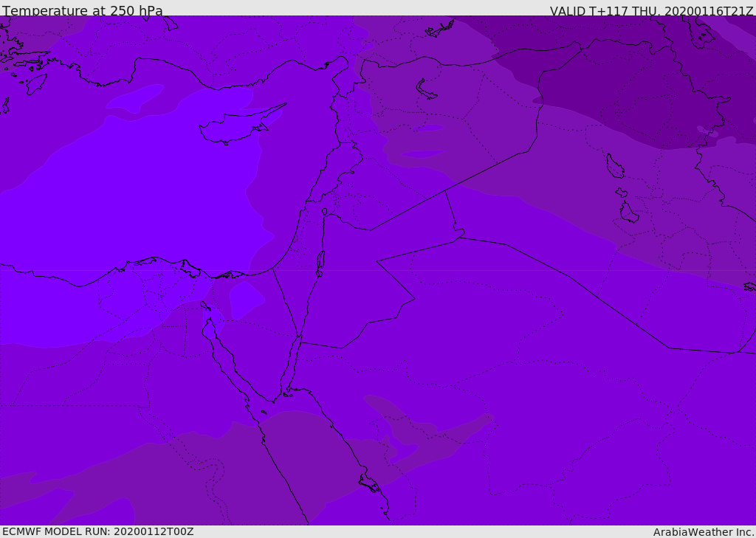
Task: Click the 'Temperature at 250 hPa' title text
Action: 83,10
